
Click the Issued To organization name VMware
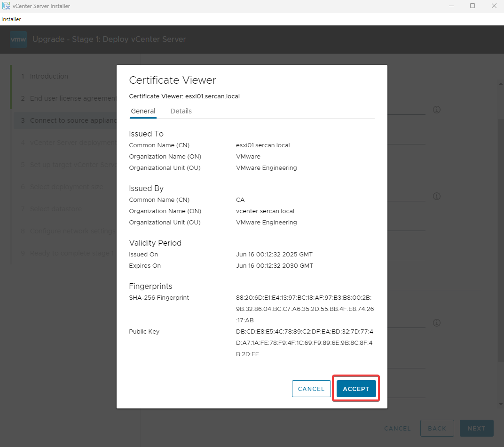pyautogui.click(x=248, y=157)
